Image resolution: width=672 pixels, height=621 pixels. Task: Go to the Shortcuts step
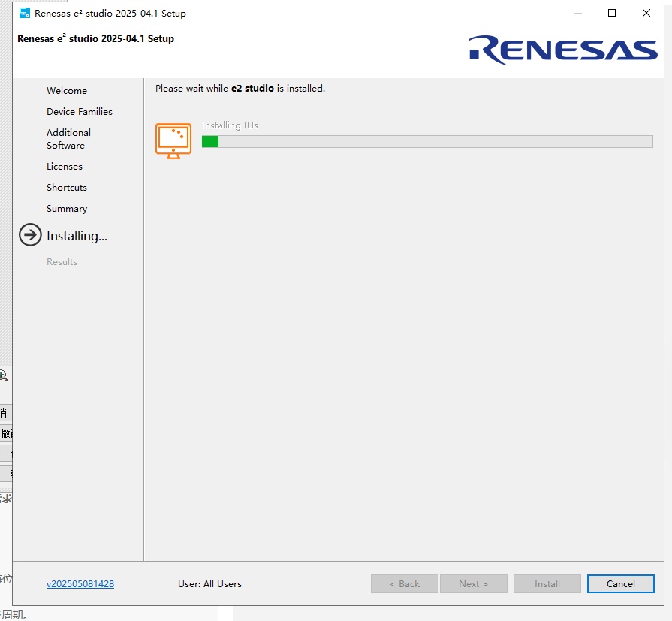(x=66, y=187)
